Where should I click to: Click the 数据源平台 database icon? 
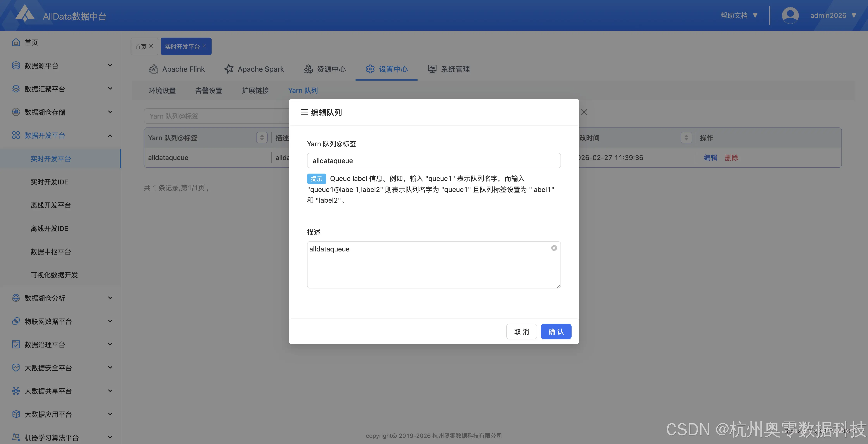click(16, 65)
